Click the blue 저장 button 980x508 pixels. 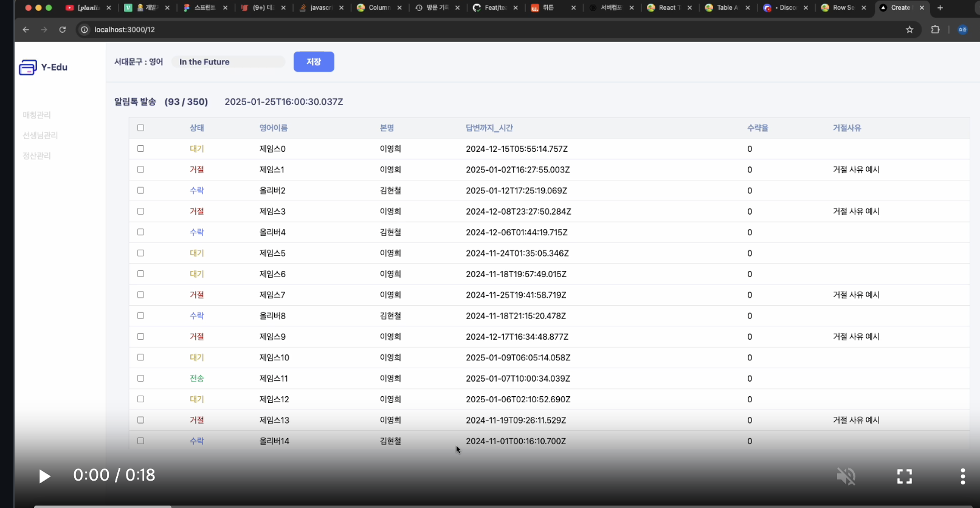pos(314,62)
